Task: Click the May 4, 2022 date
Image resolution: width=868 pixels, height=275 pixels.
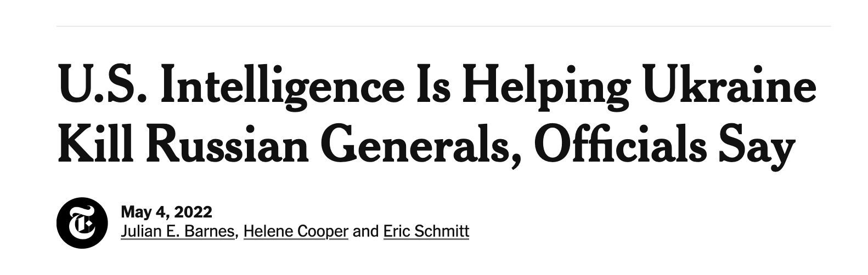Action: [166, 212]
